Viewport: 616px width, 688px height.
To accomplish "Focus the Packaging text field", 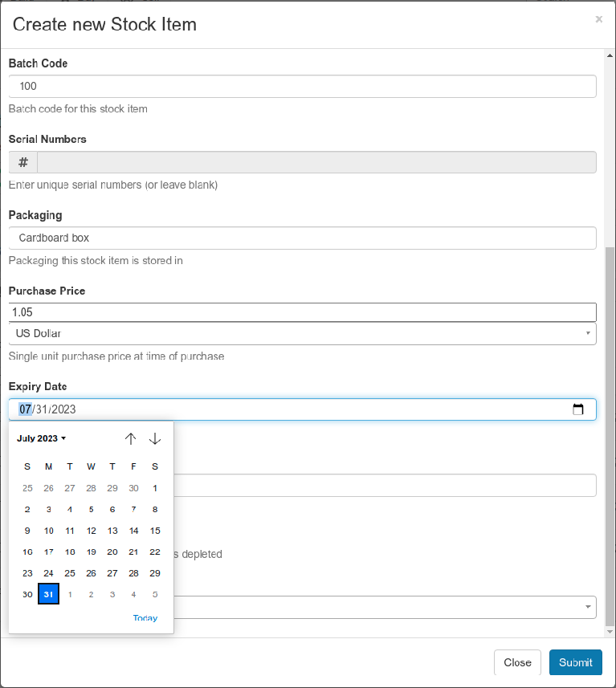I will click(302, 238).
